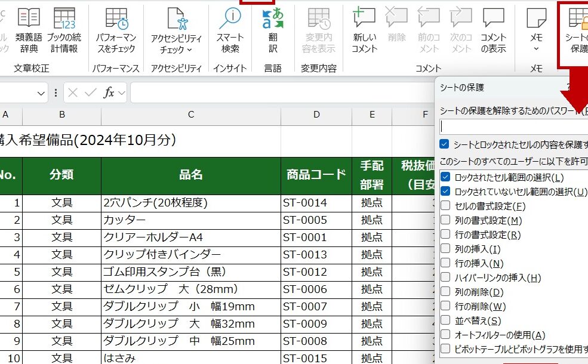This screenshot has height=364, width=588.
Task: Click the 商品コード header cell
Action: (x=316, y=175)
